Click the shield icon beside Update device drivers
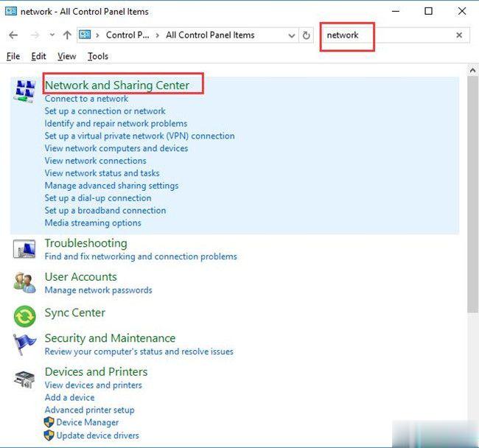 49,435
